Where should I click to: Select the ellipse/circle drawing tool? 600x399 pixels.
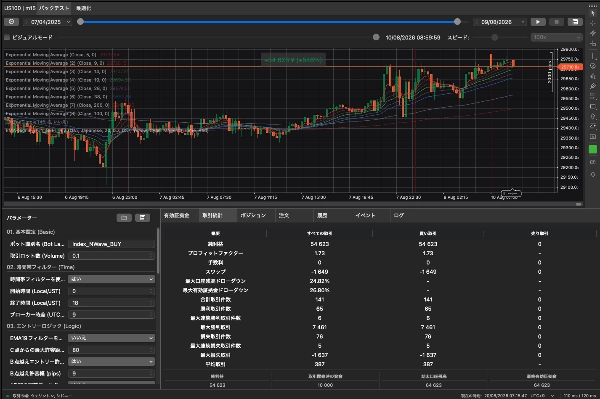coord(593,66)
